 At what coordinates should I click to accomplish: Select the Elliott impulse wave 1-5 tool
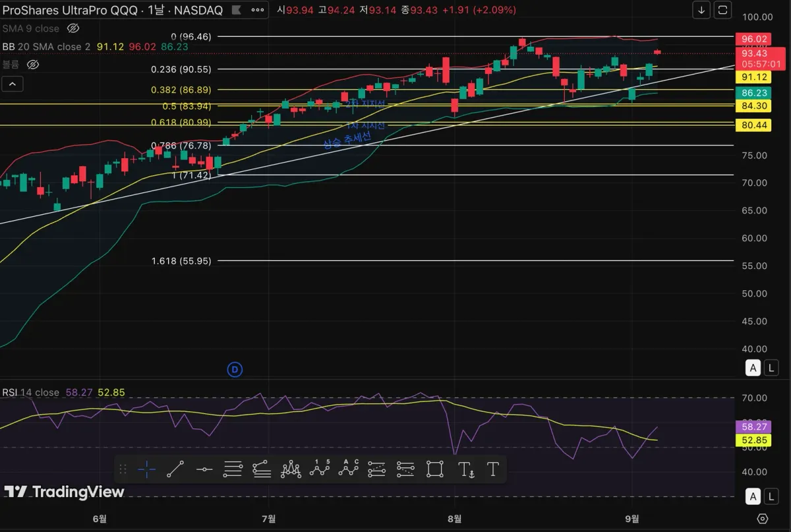[x=320, y=469]
